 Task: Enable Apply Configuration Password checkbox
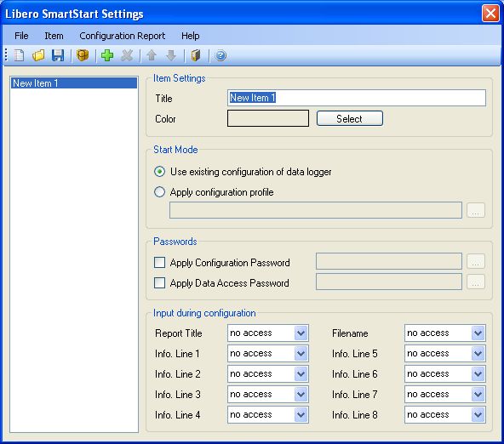click(x=160, y=262)
